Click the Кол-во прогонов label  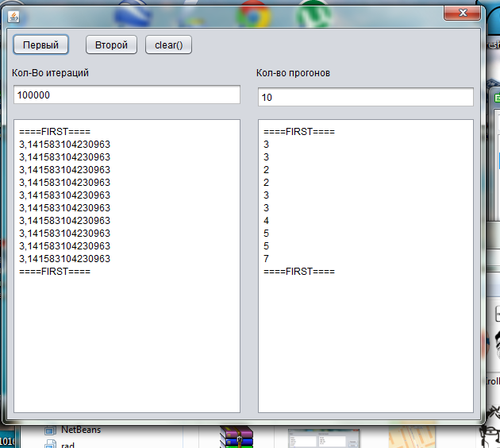tap(294, 73)
